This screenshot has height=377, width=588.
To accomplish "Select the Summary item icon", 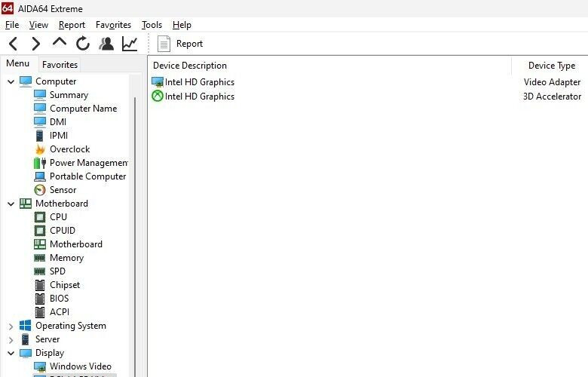I will coord(40,95).
